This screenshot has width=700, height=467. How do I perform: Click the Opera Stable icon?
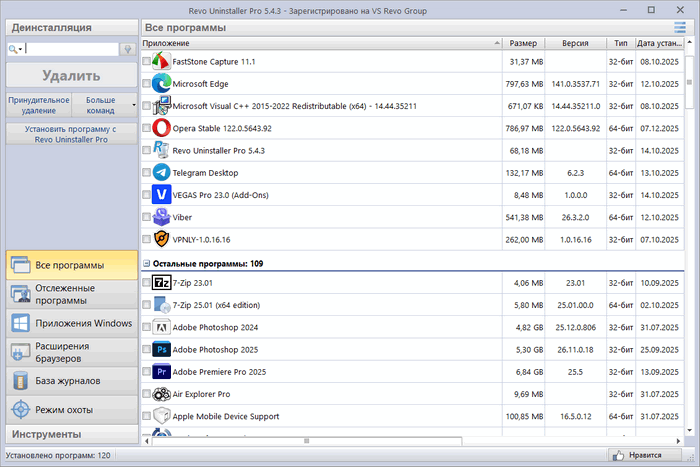pos(161,128)
